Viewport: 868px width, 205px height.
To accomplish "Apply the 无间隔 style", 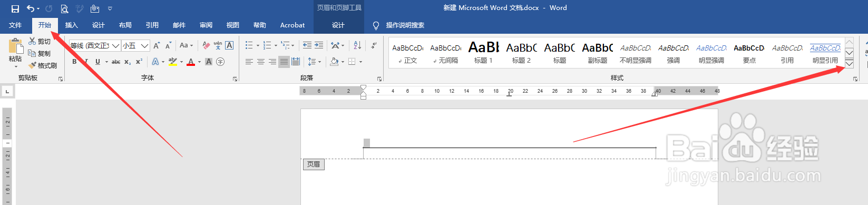I will point(446,52).
